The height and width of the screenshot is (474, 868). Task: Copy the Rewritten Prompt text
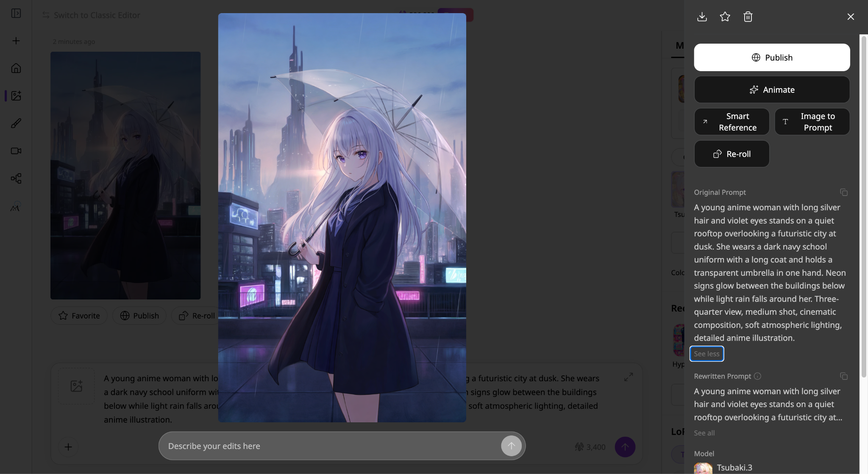click(x=843, y=376)
